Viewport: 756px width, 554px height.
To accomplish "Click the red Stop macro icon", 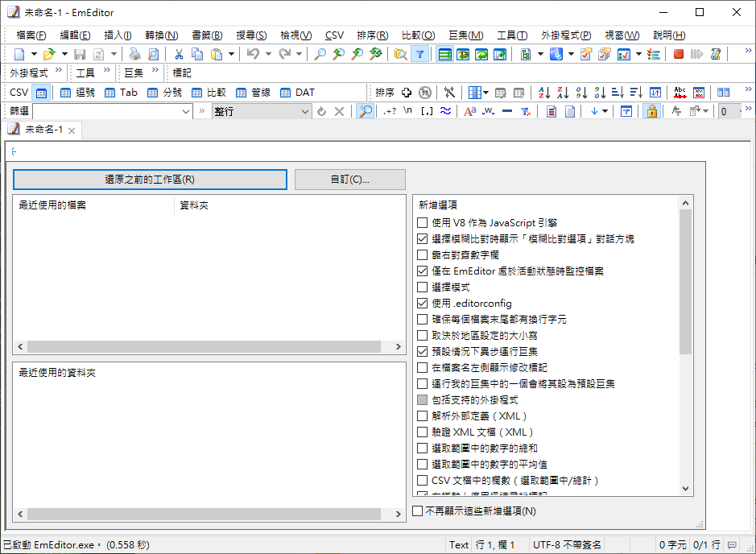I will click(679, 54).
